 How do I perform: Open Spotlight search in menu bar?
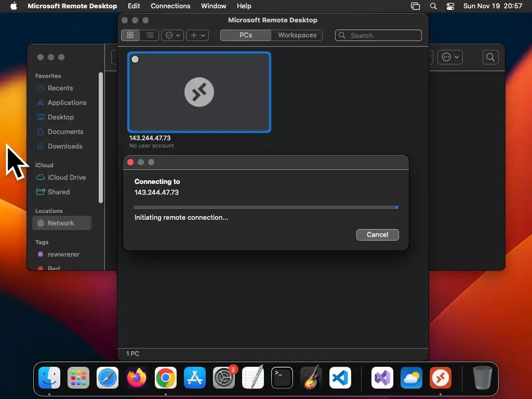pyautogui.click(x=433, y=6)
